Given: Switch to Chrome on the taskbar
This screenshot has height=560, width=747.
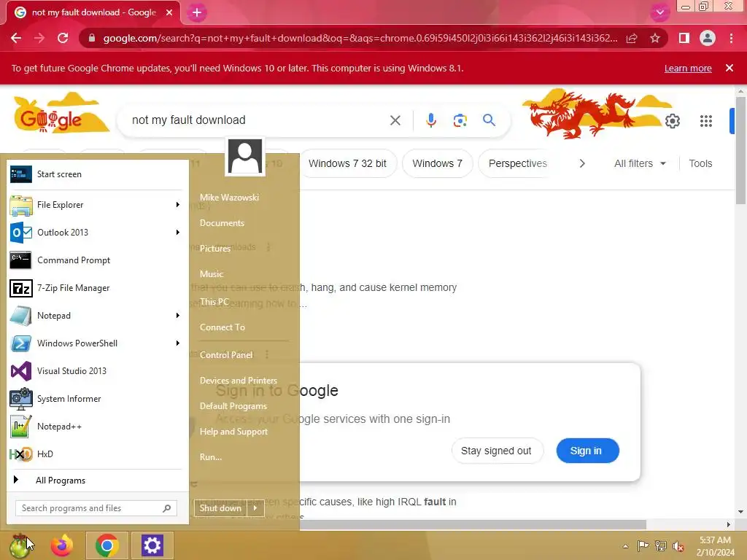Looking at the screenshot, I should click(107, 545).
